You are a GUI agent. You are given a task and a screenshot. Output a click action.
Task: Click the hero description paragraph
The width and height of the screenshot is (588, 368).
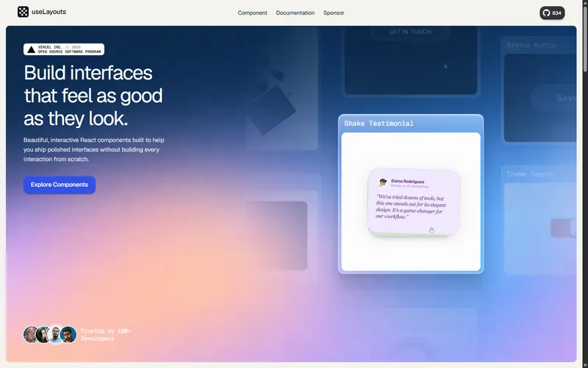pyautogui.click(x=94, y=149)
